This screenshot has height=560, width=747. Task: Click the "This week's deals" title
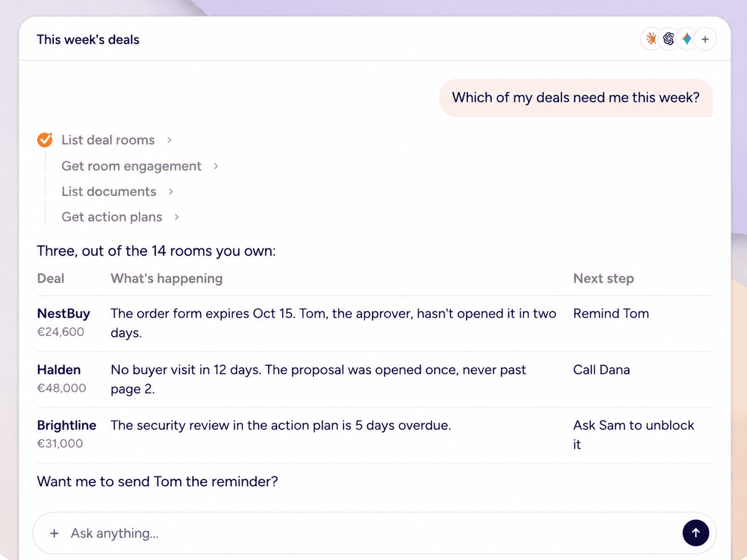click(x=88, y=40)
